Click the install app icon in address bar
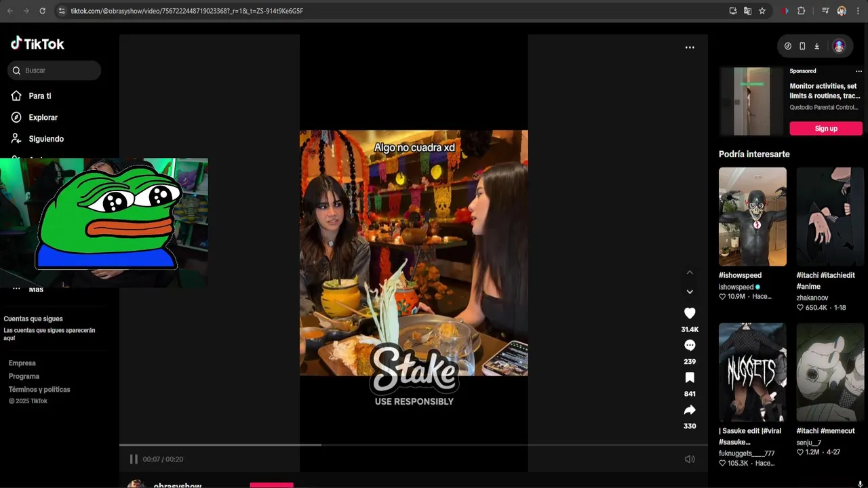This screenshot has height=488, width=868. pyautogui.click(x=733, y=11)
